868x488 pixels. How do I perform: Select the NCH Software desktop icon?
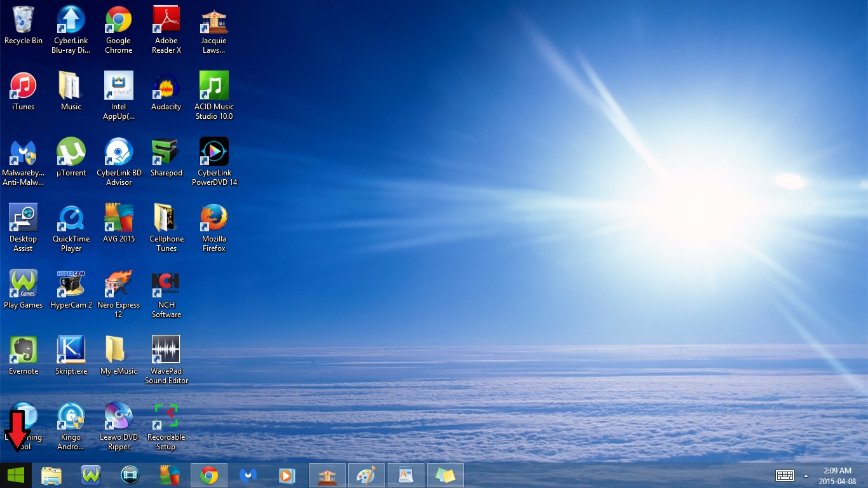pyautogui.click(x=166, y=294)
